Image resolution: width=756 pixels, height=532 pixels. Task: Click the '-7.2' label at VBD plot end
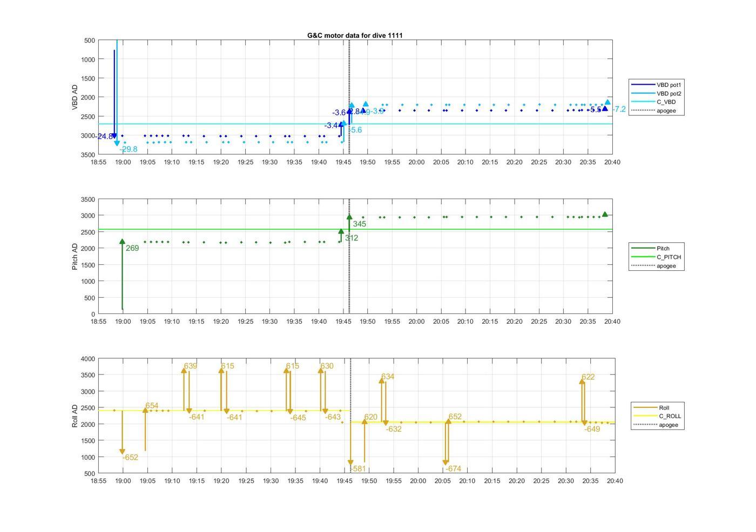619,110
